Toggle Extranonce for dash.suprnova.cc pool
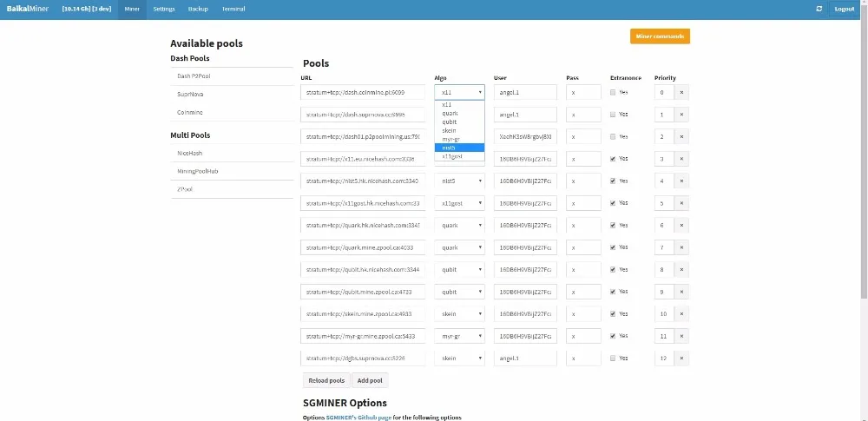The width and height of the screenshot is (868, 421). tap(613, 115)
